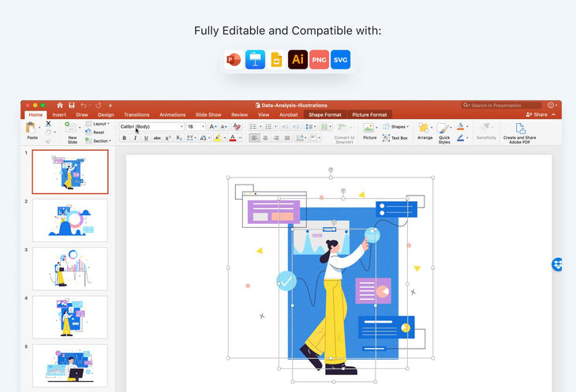The image size is (576, 392).
Task: Click the Keynote format icon
Action: click(255, 60)
